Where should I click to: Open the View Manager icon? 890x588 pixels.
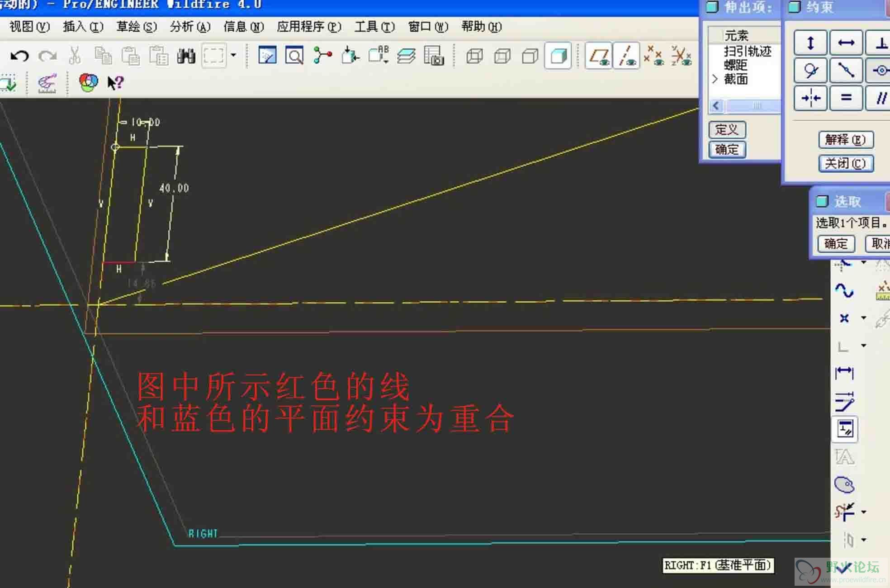click(434, 56)
